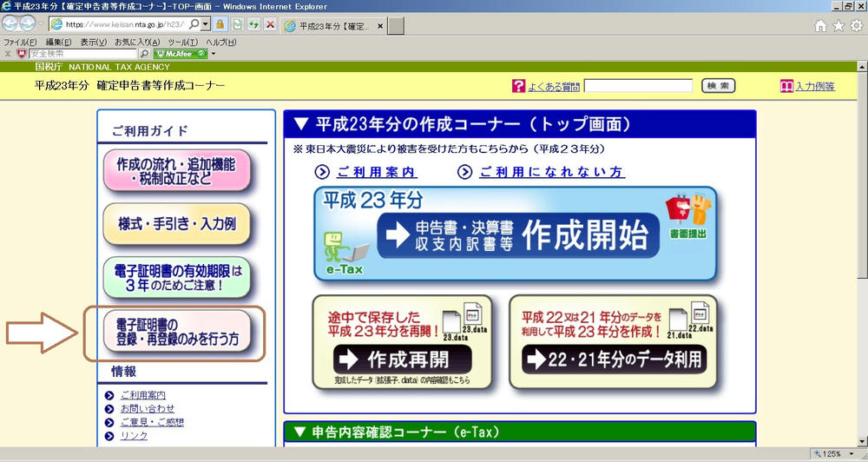The height and width of the screenshot is (462, 868).
Task: Click circled arrow icon before ご利用になれない方
Action: [464, 172]
